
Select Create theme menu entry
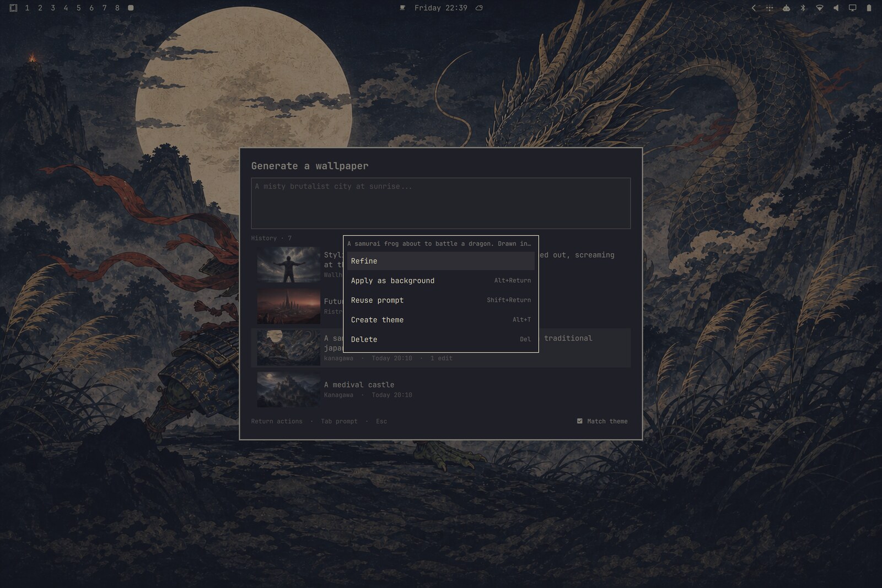[x=440, y=320]
